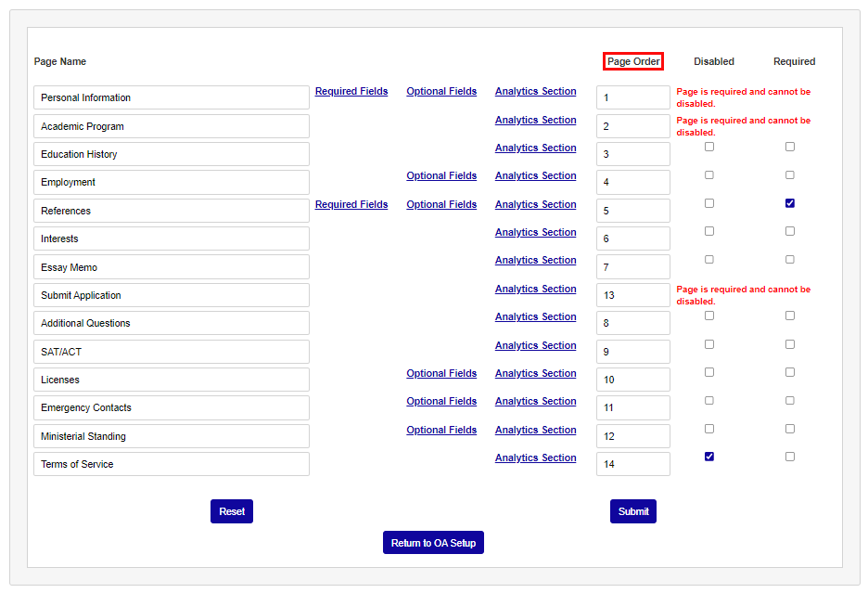Click the Return to OA Setup button
This screenshot has width=868, height=593.
pyautogui.click(x=433, y=542)
